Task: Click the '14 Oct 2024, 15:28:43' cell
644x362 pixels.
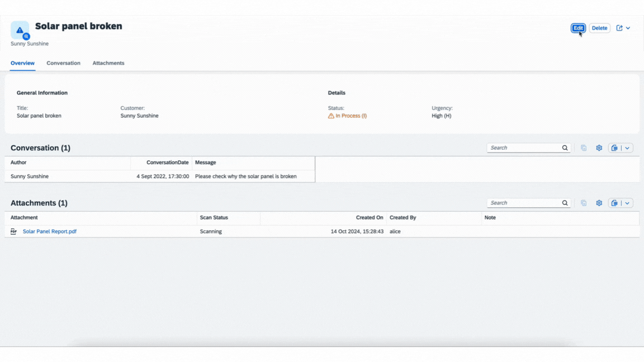Action: (357, 231)
